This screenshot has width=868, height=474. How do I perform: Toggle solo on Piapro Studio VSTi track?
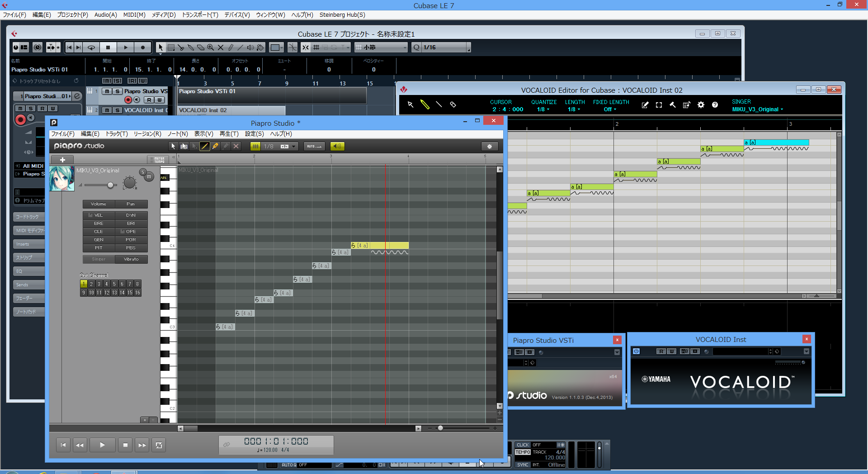click(118, 91)
